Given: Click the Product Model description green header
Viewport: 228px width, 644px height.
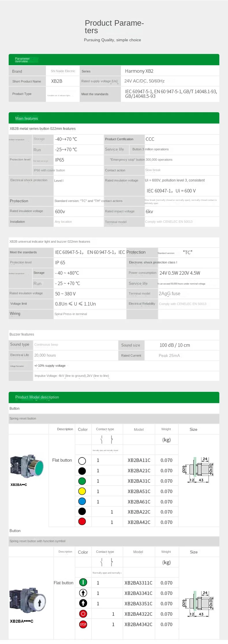Looking at the screenshot, I should point(114,397).
